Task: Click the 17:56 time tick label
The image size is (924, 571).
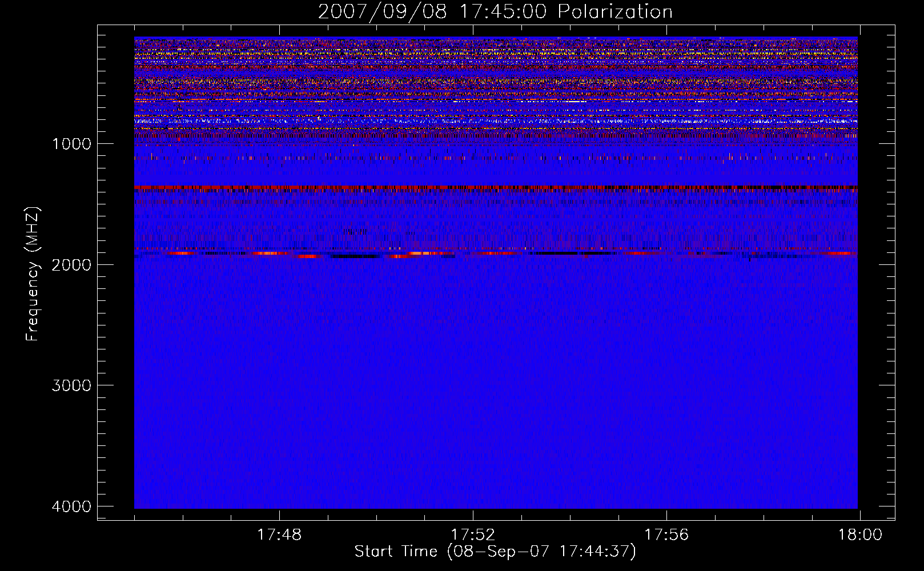Action: [x=666, y=535]
